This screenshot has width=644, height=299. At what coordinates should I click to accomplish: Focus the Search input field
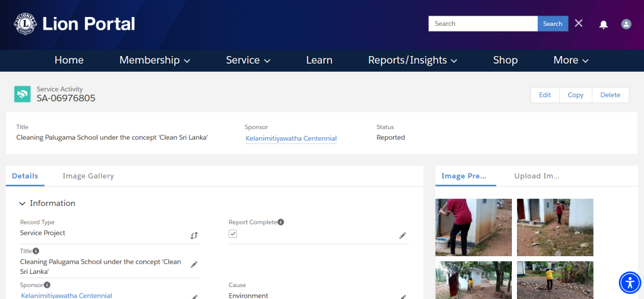coord(483,24)
